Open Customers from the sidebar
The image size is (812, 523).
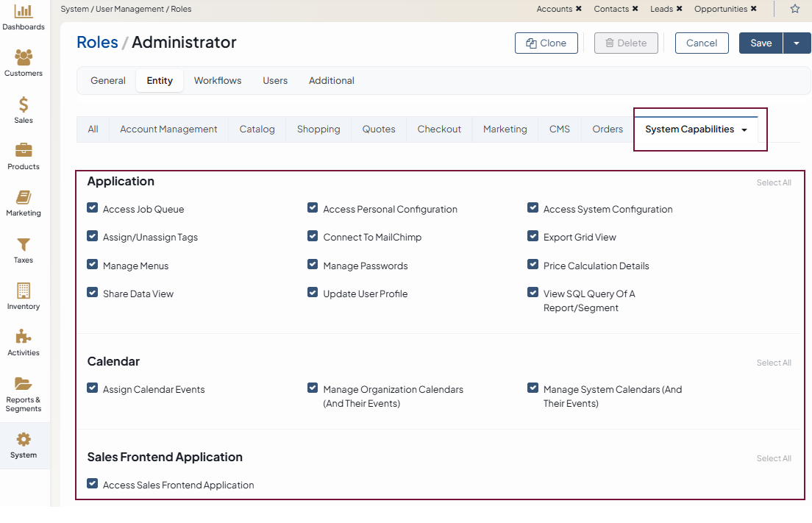(x=24, y=57)
